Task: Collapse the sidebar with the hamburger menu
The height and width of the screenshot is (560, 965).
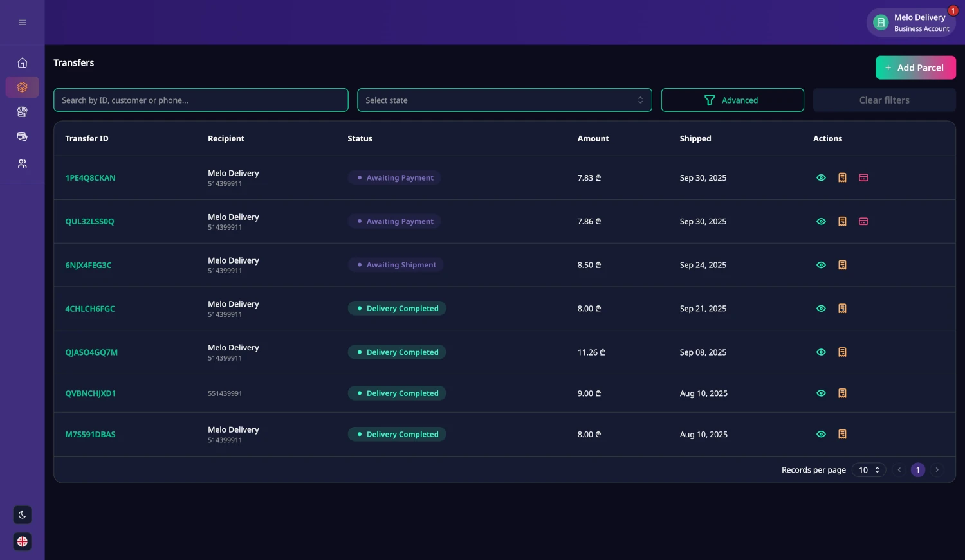Action: [22, 22]
